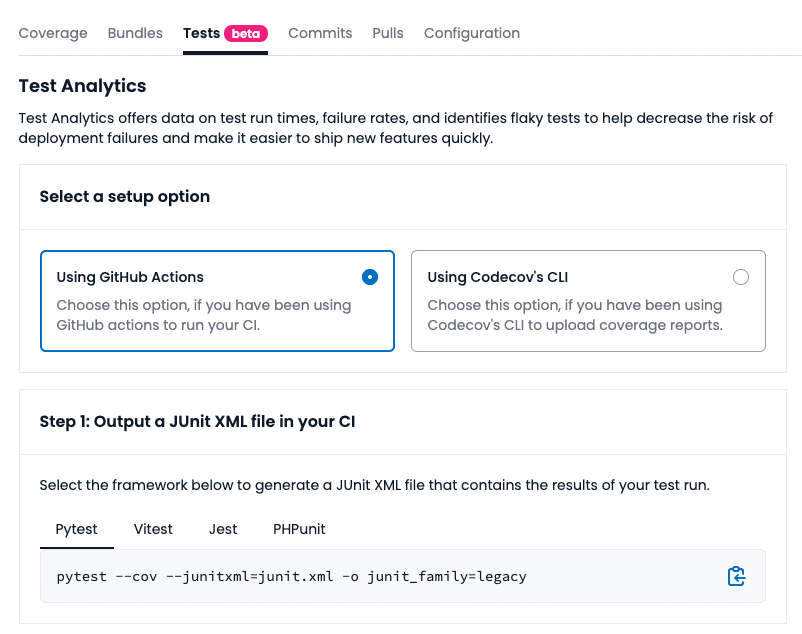802x634 pixels.
Task: Switch to the Bundles tab
Action: 135,33
